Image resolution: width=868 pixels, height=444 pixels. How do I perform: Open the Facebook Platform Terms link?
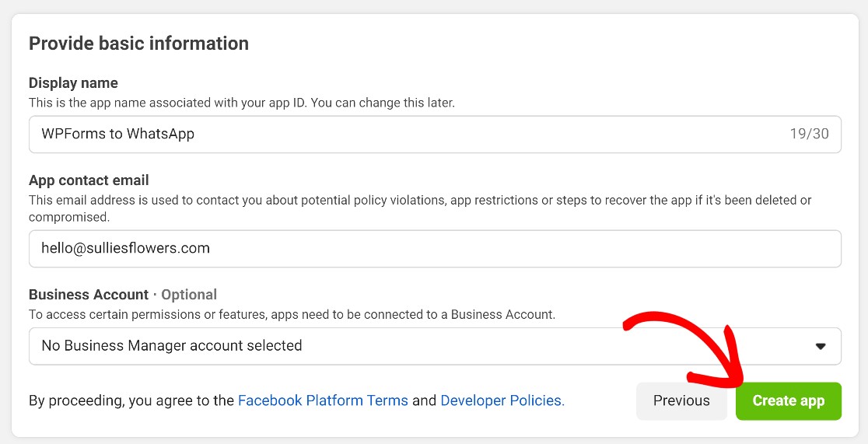click(323, 400)
